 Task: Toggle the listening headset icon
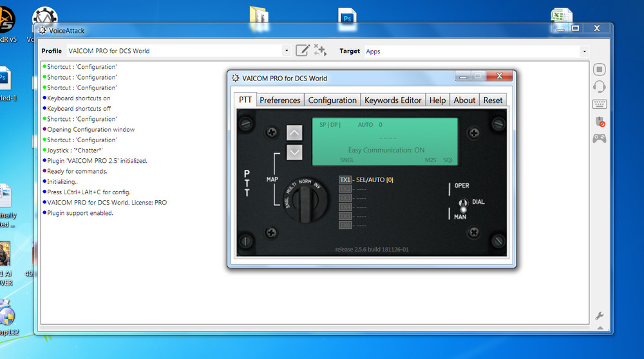point(599,87)
